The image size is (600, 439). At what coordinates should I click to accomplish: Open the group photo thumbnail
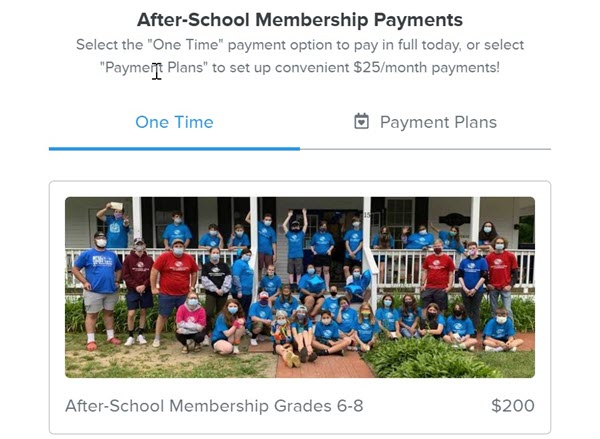[300, 286]
